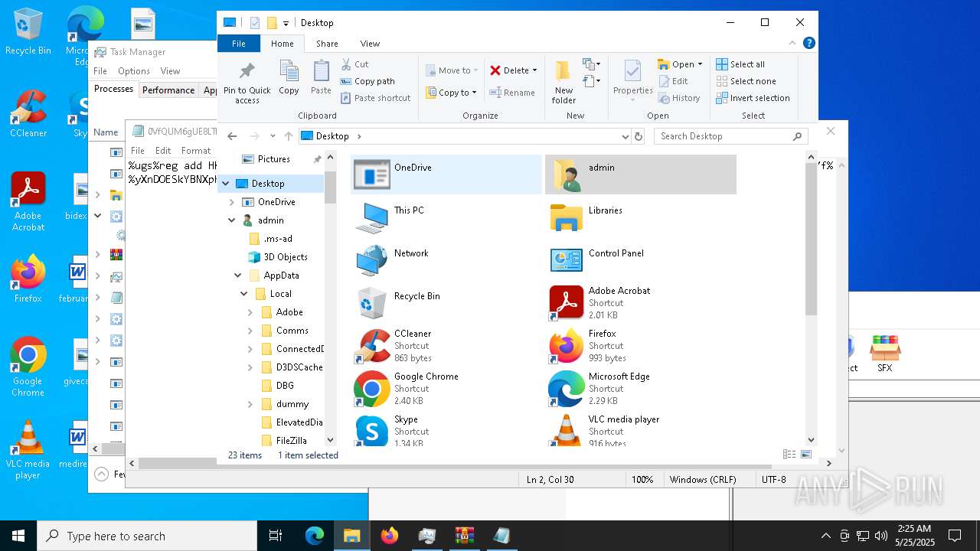Click Firefox icon in taskbar
980x551 pixels.
389,536
